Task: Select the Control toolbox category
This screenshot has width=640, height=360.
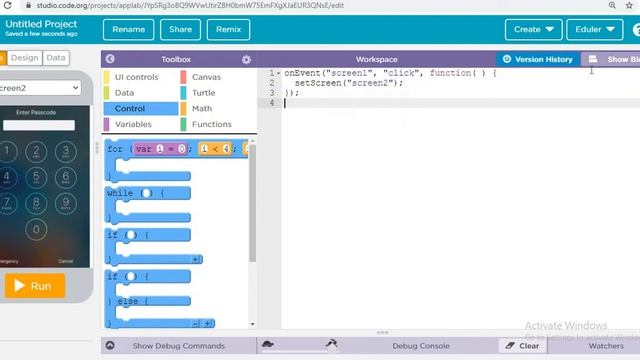Action: click(141, 109)
